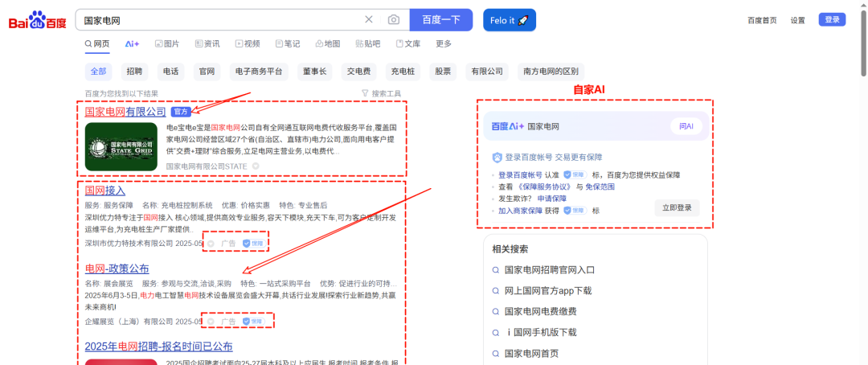The image size is (868, 365).
Task: Switch to the 笔记 tab
Action: click(288, 43)
